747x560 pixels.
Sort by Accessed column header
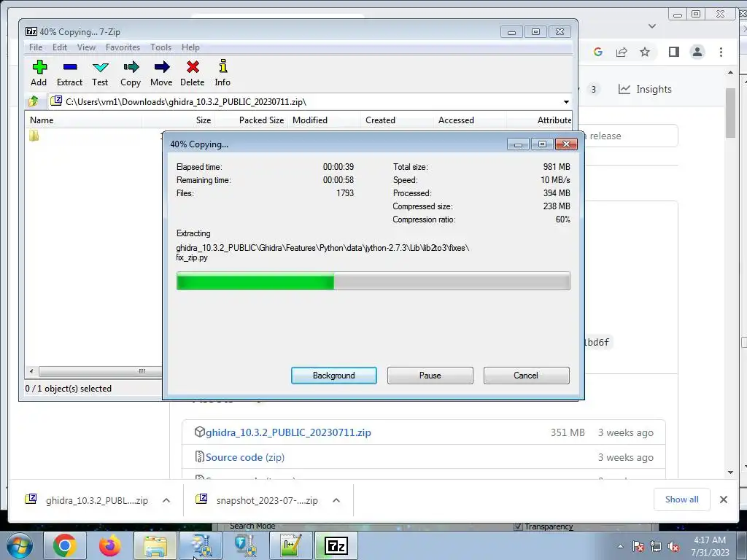(x=471, y=120)
